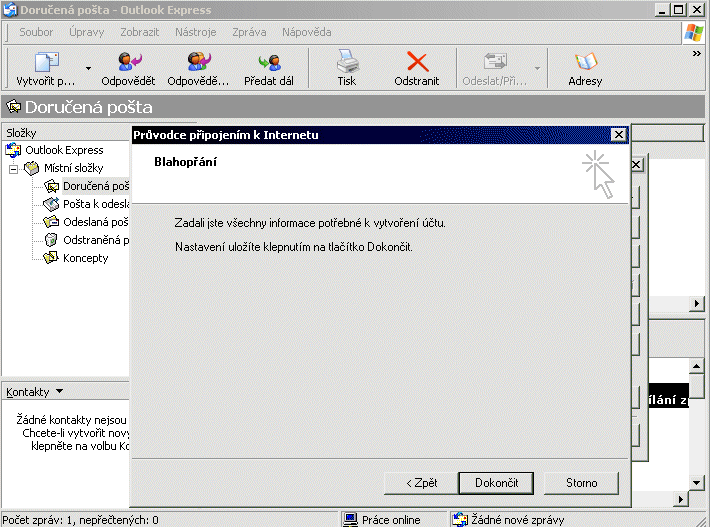Click the Zpět button in the wizard
710x527 pixels.
(421, 483)
